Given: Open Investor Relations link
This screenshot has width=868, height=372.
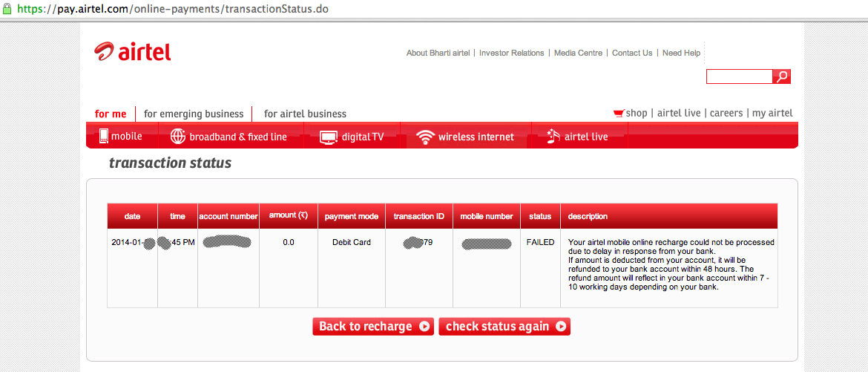Looking at the screenshot, I should pyautogui.click(x=511, y=53).
